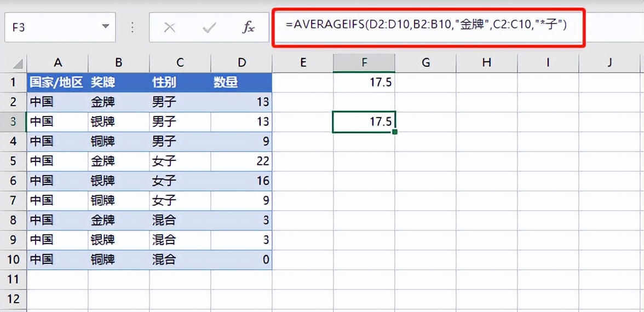Viewport: 644px width, 312px height.
Task: Click the 女子 cell in row 7
Action: tap(180, 201)
